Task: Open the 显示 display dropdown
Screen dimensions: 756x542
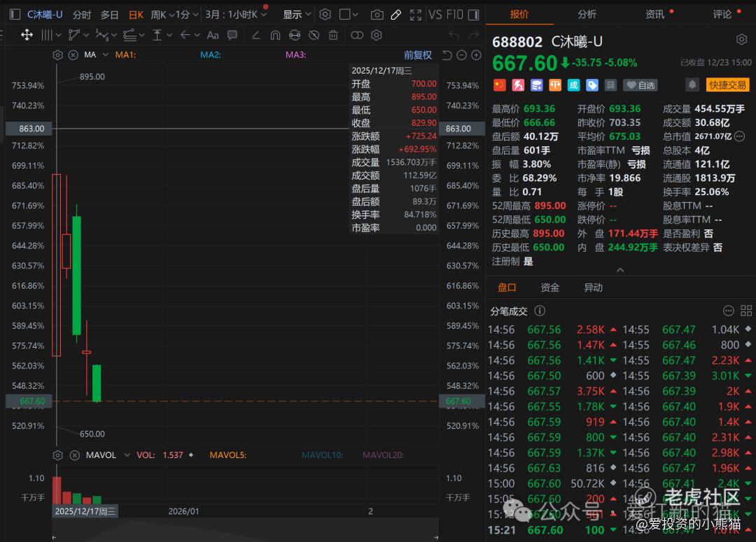Action: (297, 15)
